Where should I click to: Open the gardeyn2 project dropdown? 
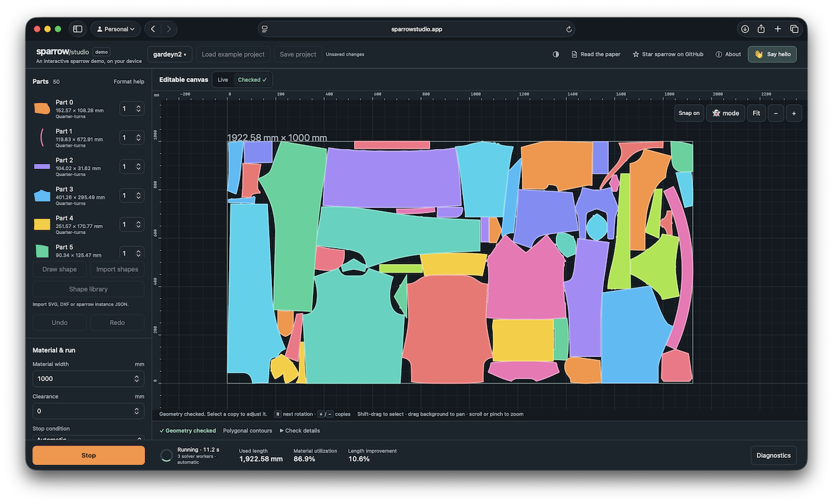[x=170, y=55]
